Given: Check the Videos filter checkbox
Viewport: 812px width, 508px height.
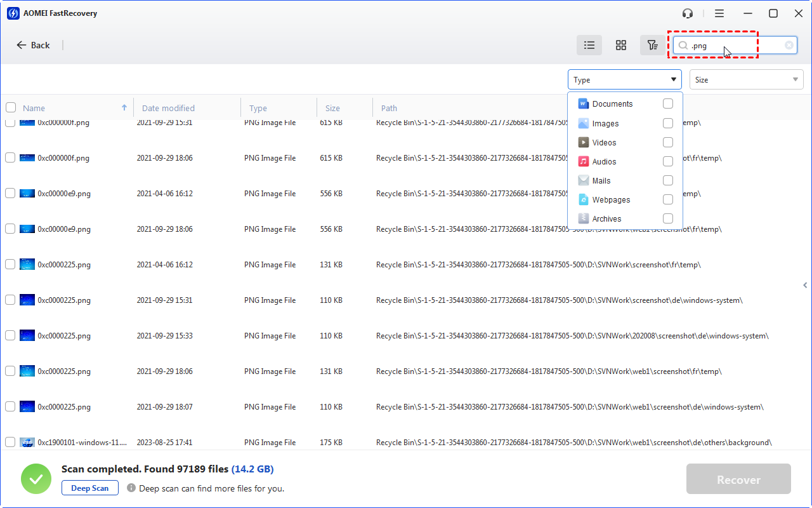Looking at the screenshot, I should pyautogui.click(x=668, y=142).
